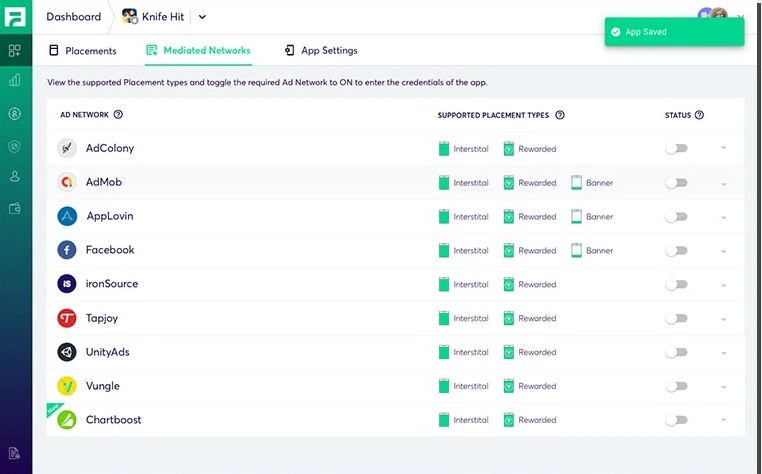Open the shield check sidebar icon
The image size is (762, 474).
tap(15, 146)
